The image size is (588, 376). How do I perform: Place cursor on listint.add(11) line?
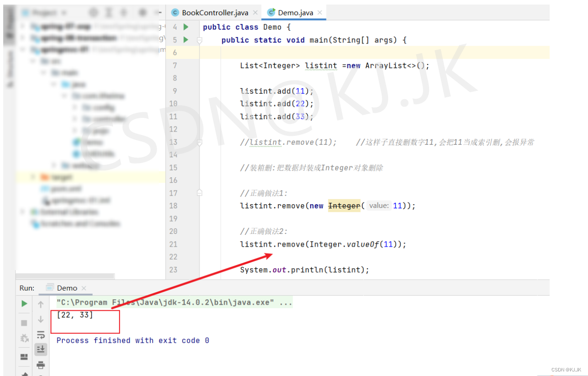pyautogui.click(x=277, y=91)
